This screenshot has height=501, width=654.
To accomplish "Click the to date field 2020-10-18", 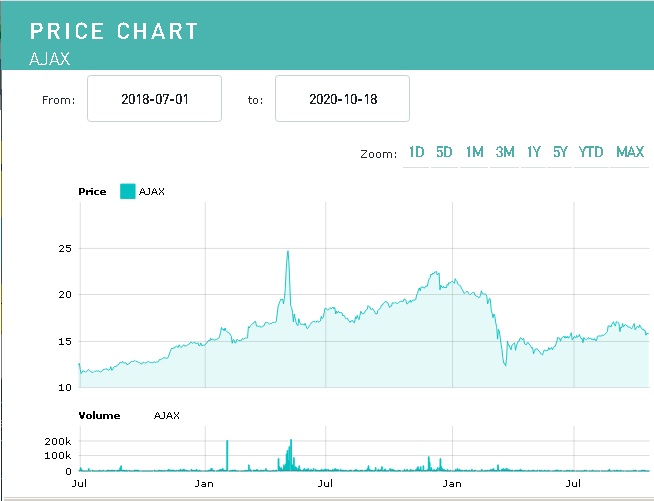I will coord(342,99).
